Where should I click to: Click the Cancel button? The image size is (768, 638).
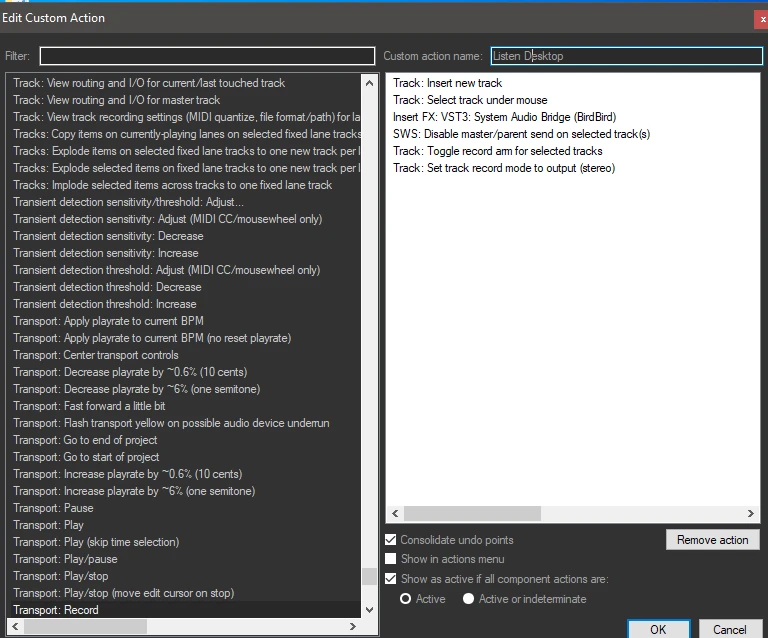(x=729, y=629)
